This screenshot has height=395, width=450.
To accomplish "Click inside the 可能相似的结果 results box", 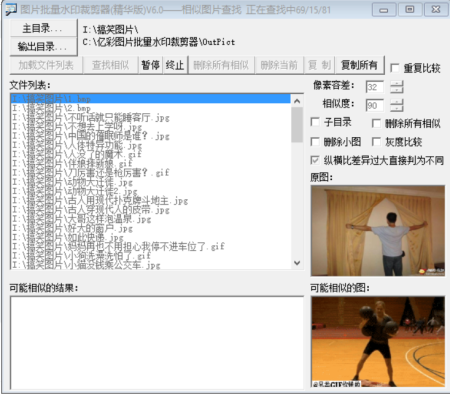I will pyautogui.click(x=157, y=343).
